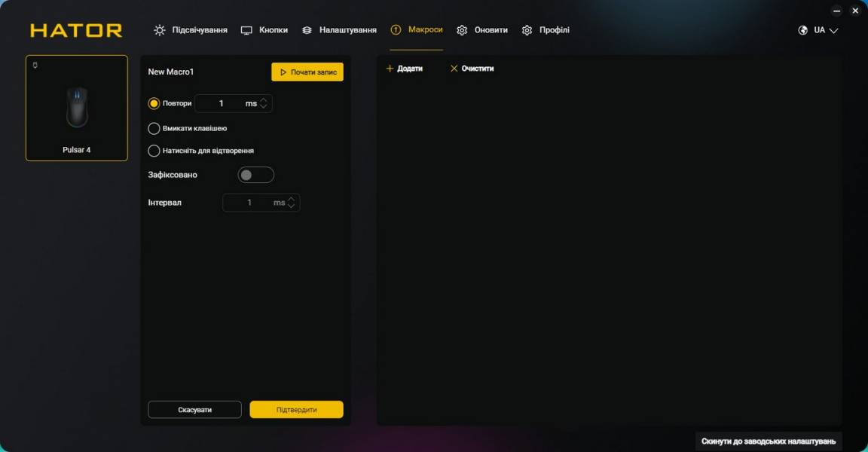Increase Інтервал value with up arrow
The height and width of the screenshot is (452, 868).
point(291,199)
